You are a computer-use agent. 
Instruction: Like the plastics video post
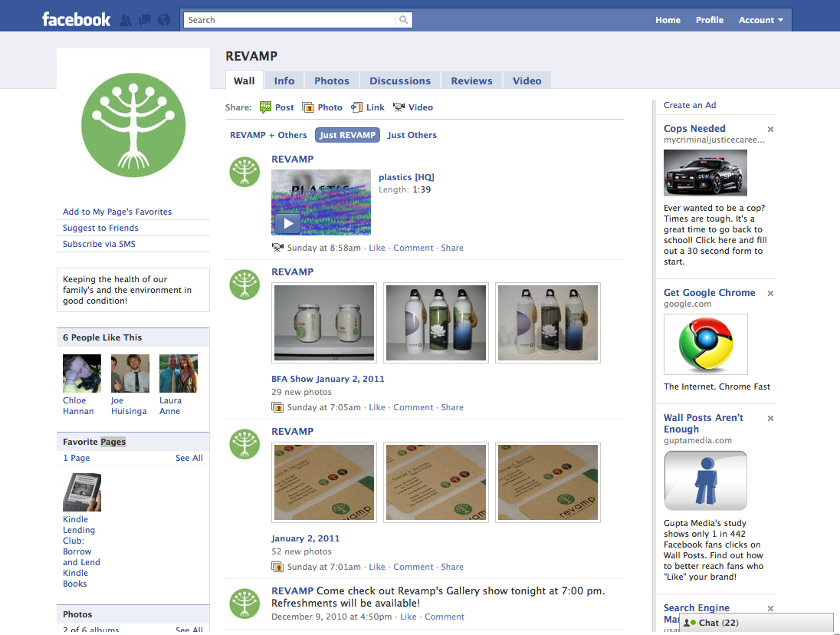(x=377, y=248)
